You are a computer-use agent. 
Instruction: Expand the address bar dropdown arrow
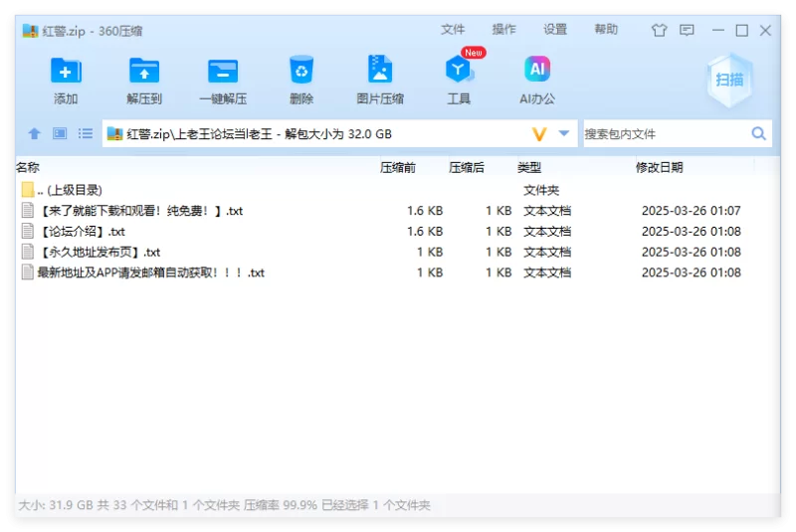[564, 133]
